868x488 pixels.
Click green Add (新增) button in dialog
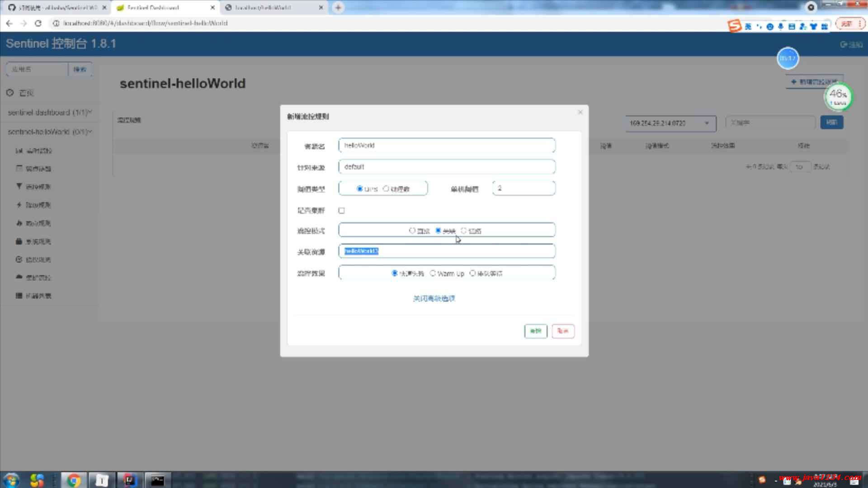point(536,331)
